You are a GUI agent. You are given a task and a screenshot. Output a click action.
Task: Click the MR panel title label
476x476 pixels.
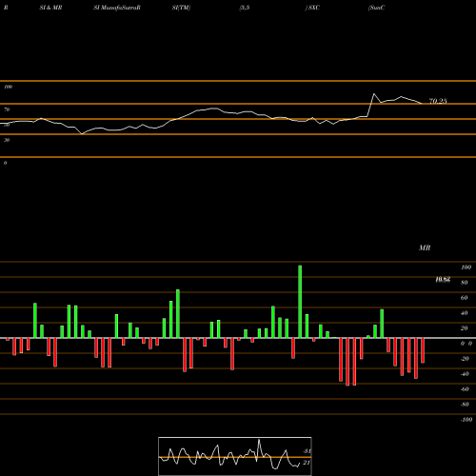click(x=425, y=248)
